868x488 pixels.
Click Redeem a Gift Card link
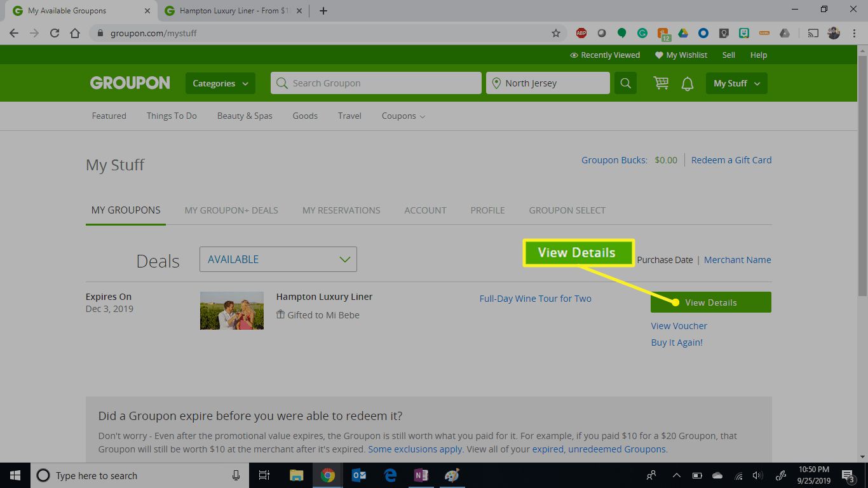(731, 160)
